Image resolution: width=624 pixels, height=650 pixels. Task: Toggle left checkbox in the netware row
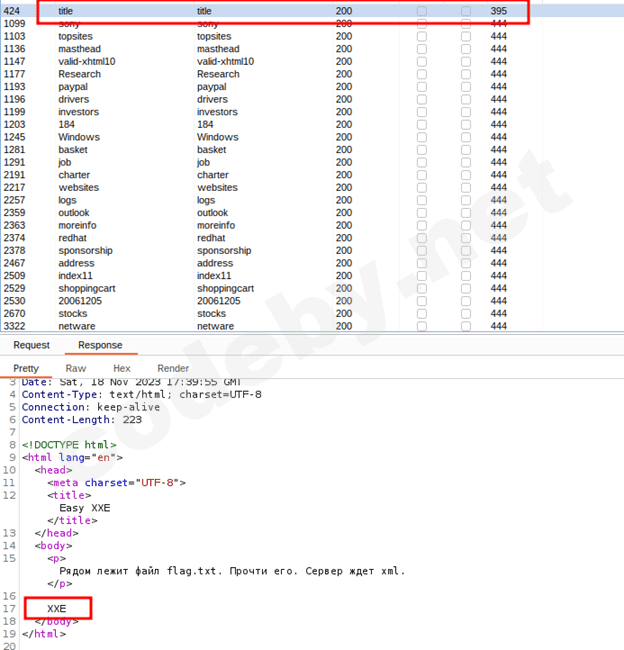(x=421, y=326)
